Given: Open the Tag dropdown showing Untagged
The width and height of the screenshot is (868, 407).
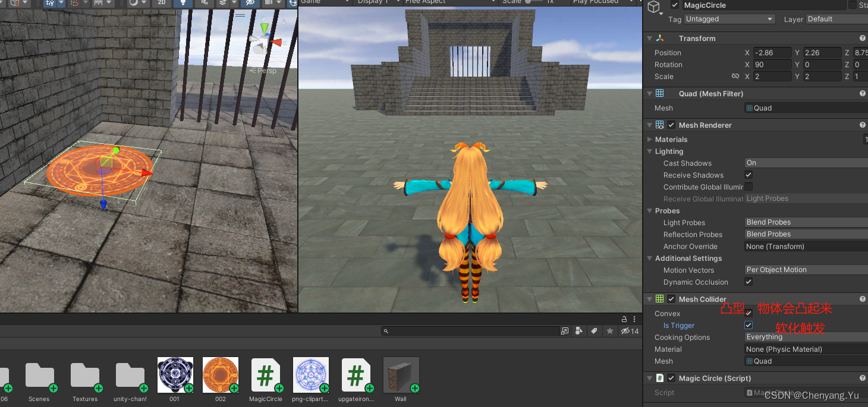Looking at the screenshot, I should pos(729,19).
